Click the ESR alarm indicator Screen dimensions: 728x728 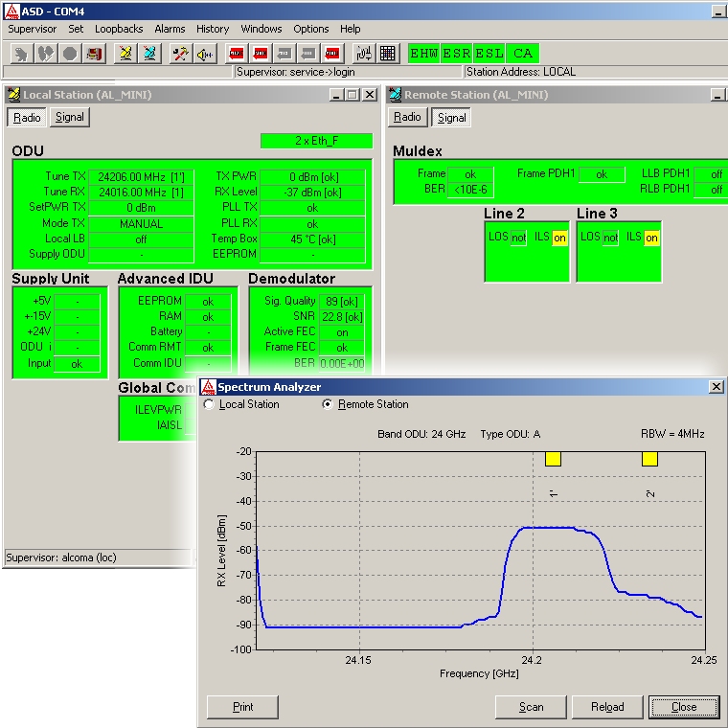457,54
